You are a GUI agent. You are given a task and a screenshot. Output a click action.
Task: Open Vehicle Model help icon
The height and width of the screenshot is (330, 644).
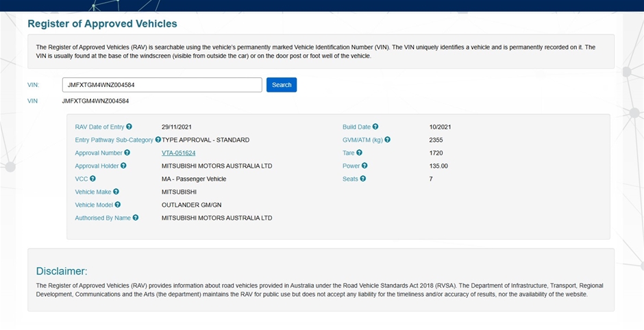tap(118, 205)
